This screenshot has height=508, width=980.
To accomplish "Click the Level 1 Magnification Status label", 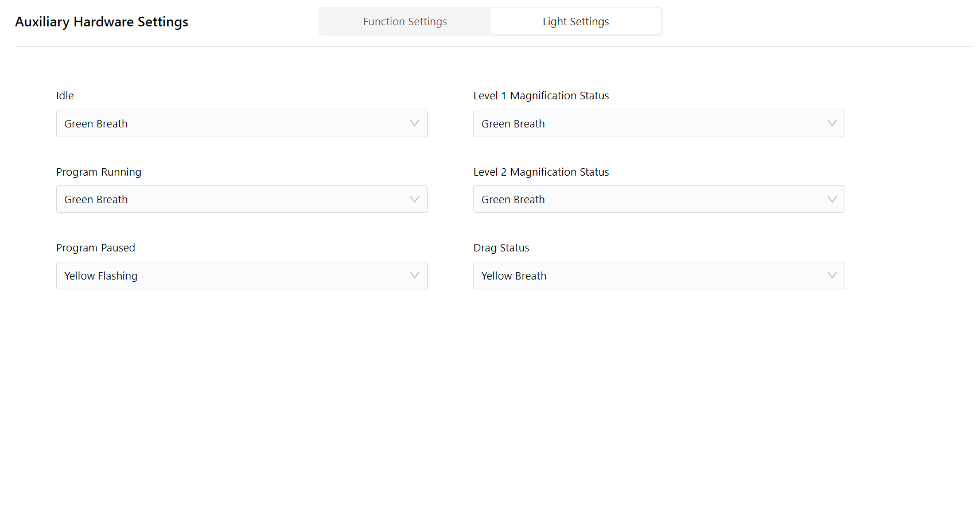I will tap(541, 96).
